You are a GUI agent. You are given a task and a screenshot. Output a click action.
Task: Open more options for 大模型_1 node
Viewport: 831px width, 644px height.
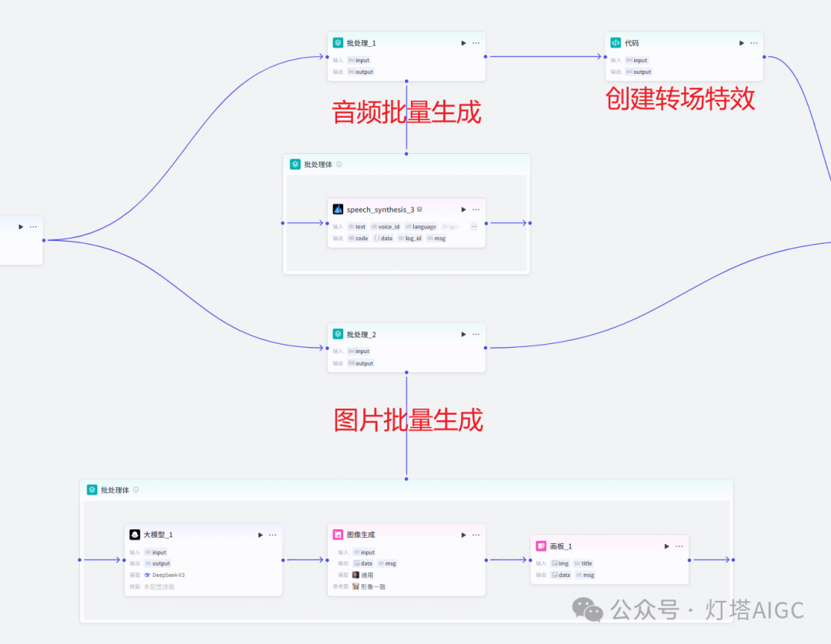click(x=272, y=535)
